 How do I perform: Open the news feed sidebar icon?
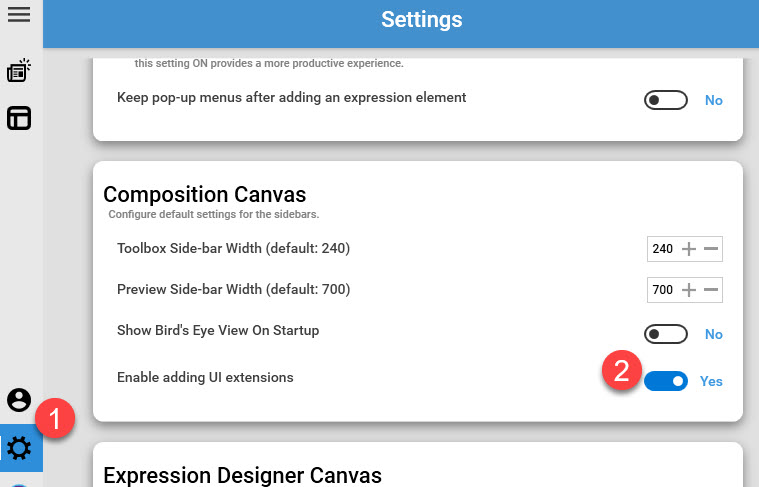(19, 71)
